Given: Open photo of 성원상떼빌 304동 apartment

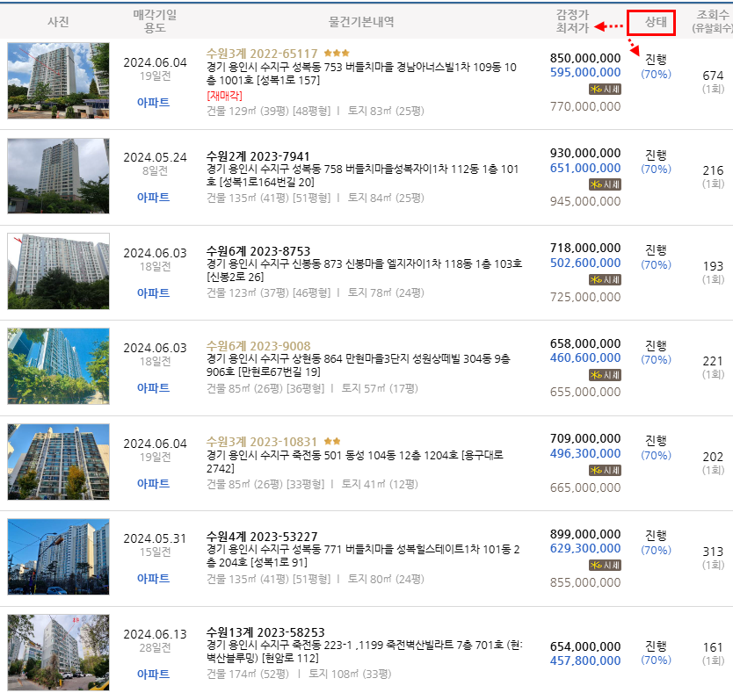Looking at the screenshot, I should 58,366.
